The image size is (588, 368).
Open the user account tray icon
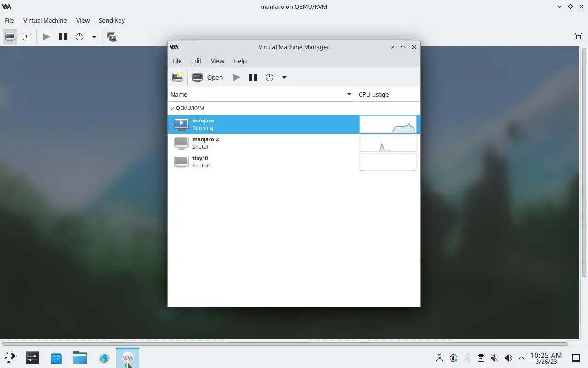point(440,358)
